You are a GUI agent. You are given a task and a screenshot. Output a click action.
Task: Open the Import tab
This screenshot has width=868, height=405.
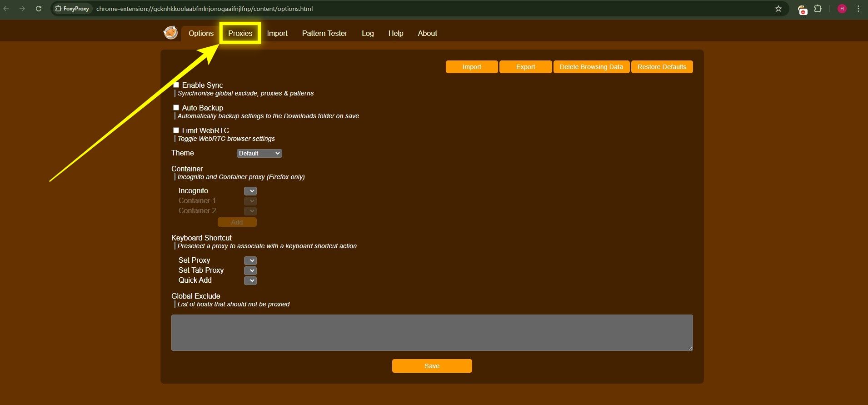click(x=277, y=33)
